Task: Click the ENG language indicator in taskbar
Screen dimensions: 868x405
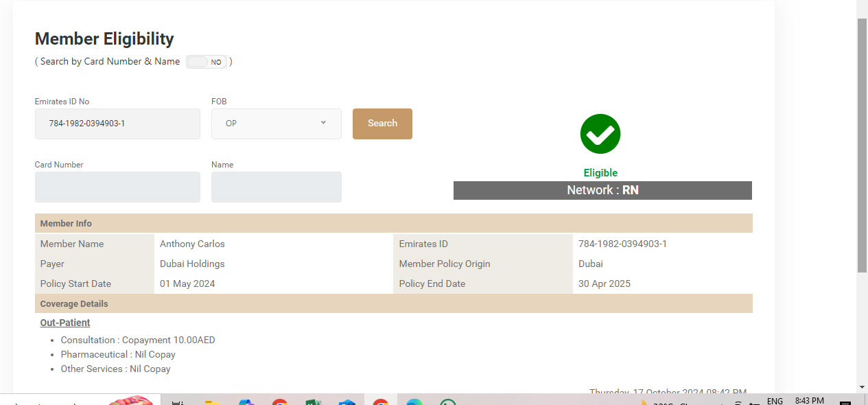Action: (775, 401)
